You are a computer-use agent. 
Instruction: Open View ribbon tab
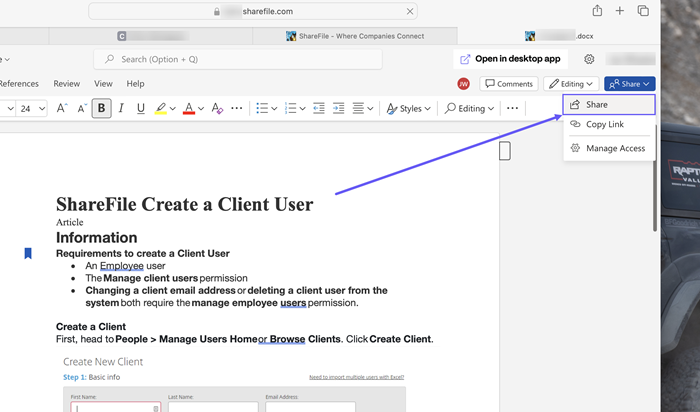click(x=103, y=83)
